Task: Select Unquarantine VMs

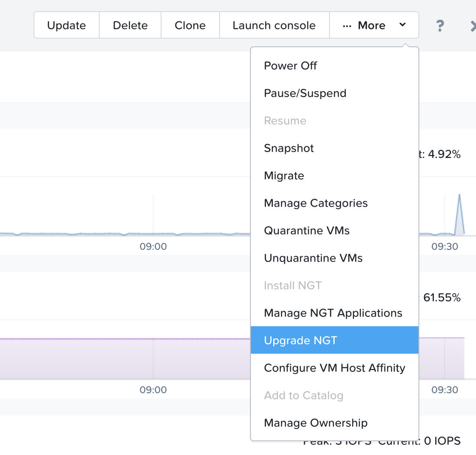Action: [335, 258]
